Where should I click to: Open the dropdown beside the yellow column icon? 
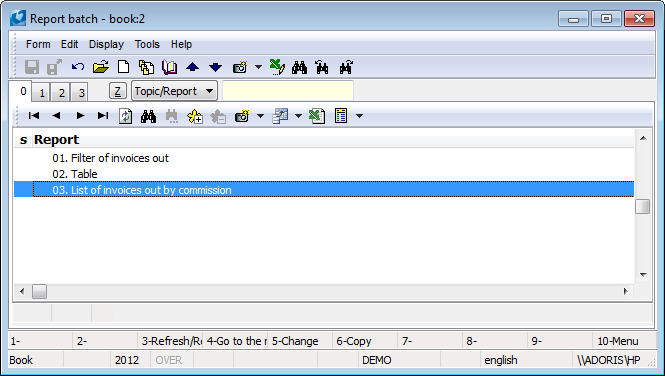(359, 116)
